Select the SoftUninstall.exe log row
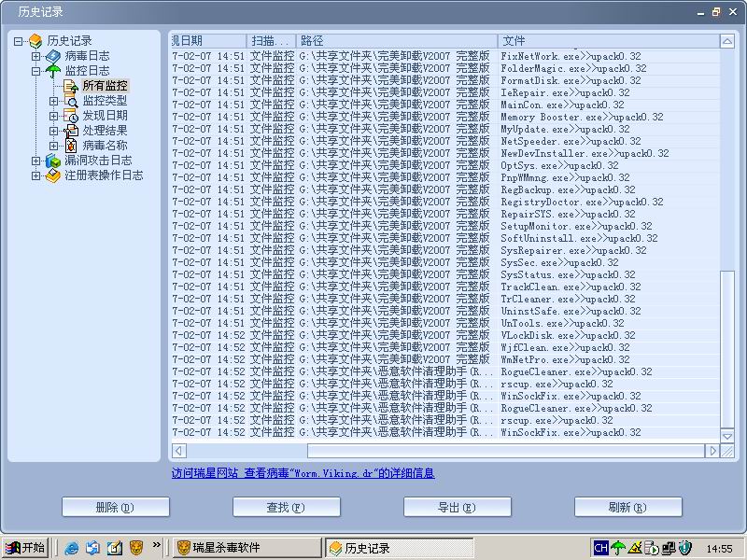This screenshot has width=747, height=560. coord(445,238)
